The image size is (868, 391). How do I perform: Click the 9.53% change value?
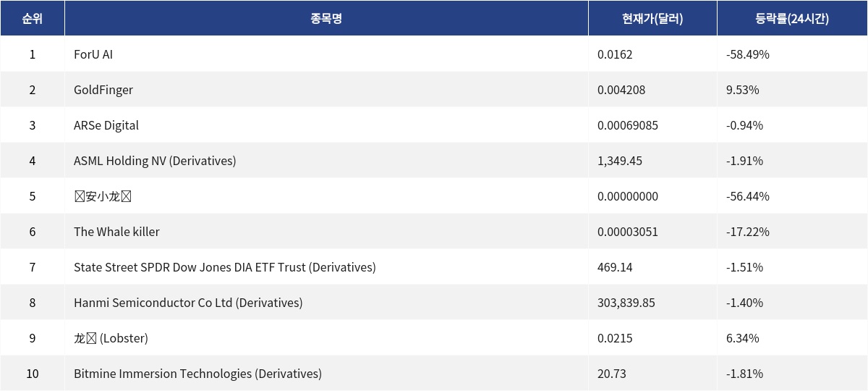tap(742, 90)
